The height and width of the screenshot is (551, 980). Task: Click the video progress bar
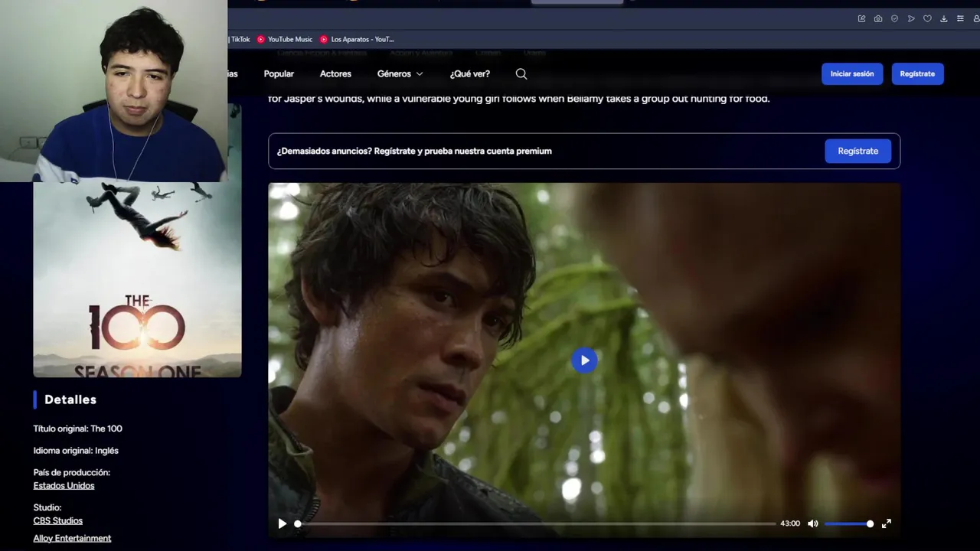click(536, 523)
